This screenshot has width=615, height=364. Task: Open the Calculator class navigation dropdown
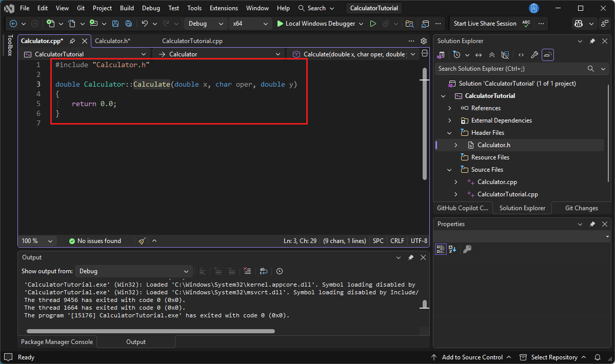click(x=220, y=54)
